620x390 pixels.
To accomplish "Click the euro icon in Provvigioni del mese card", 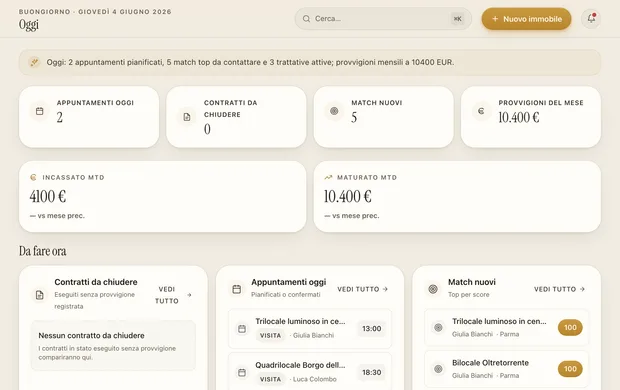I will [x=481, y=111].
